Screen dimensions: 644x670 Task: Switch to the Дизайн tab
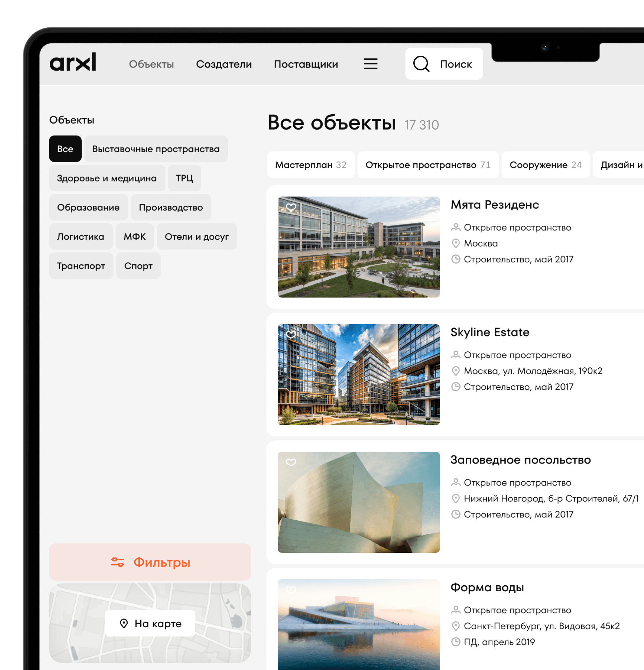coord(619,165)
